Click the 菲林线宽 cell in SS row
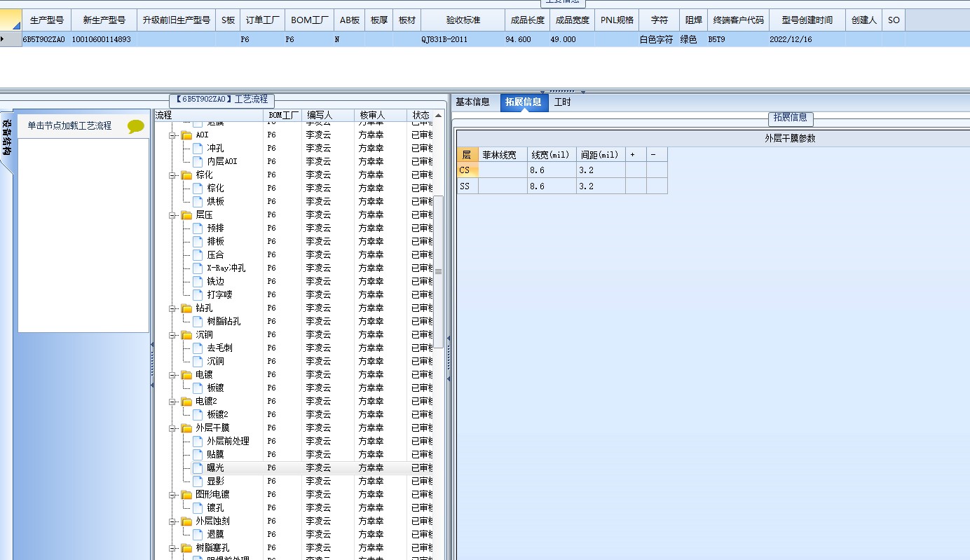Image resolution: width=970 pixels, height=560 pixels. [503, 186]
